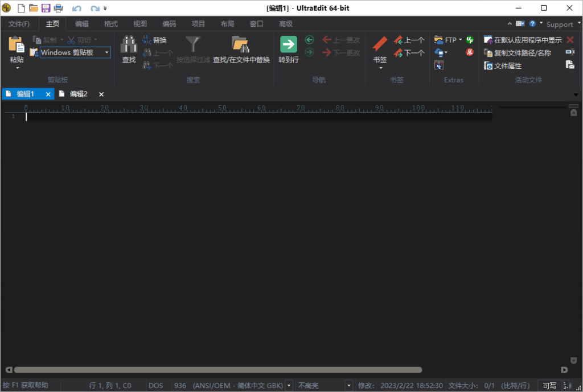Click Replace (替换) in the search group

point(154,40)
